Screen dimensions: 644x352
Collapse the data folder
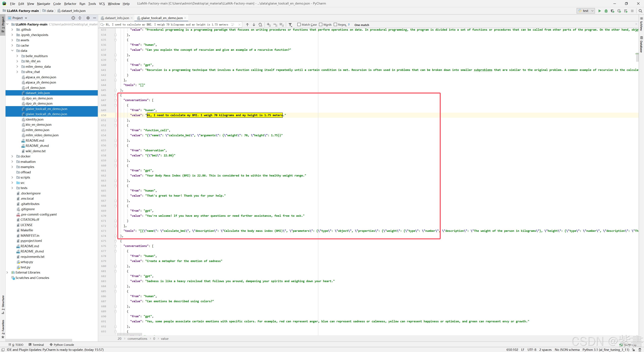12,50
